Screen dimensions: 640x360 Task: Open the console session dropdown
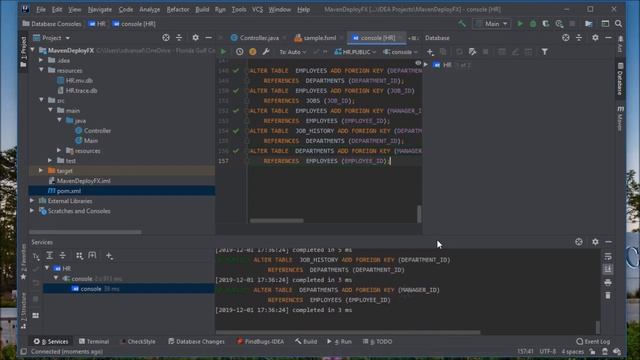coord(401,52)
